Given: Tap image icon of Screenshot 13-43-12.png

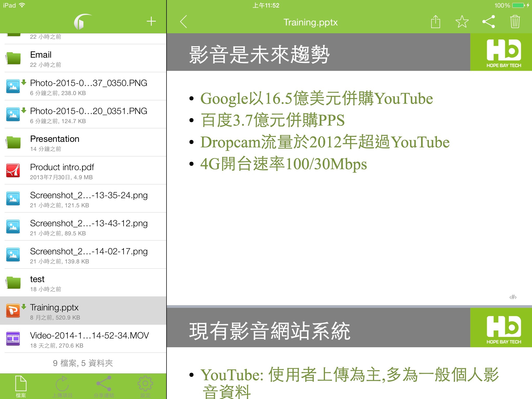Looking at the screenshot, I should [13, 227].
